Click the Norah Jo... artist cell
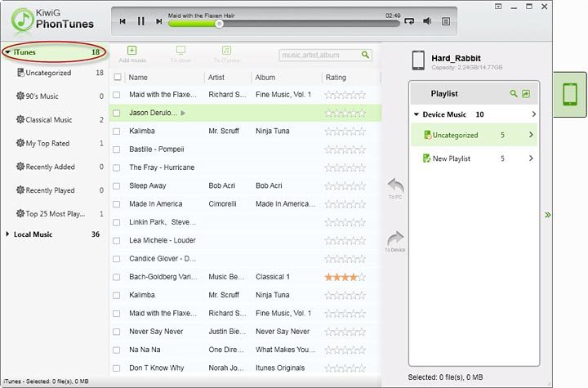Screen dimensions: 588x388 coord(225,368)
